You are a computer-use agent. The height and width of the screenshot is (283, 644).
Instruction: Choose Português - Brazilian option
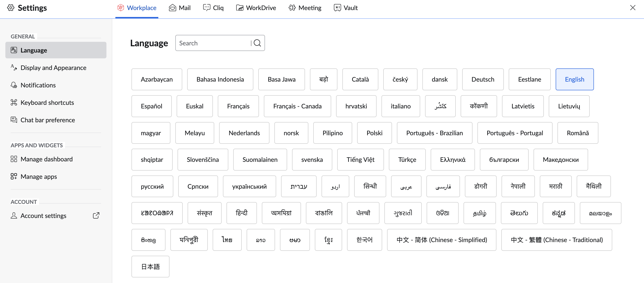click(434, 133)
